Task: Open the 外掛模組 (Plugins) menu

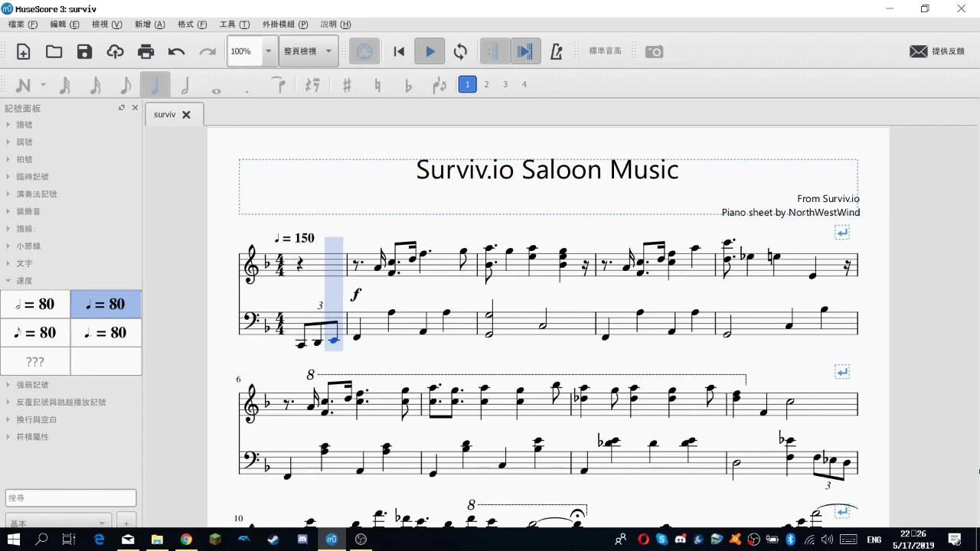Action: click(285, 24)
